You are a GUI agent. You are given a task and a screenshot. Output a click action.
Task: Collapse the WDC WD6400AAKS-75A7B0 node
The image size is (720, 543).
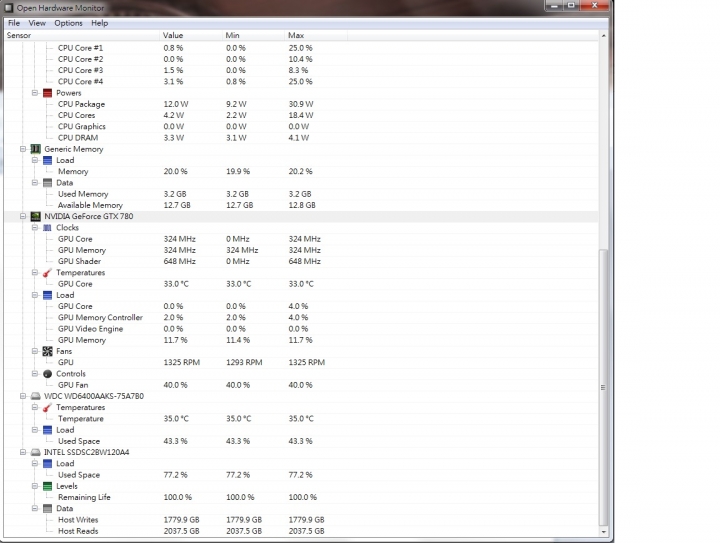click(x=22, y=396)
